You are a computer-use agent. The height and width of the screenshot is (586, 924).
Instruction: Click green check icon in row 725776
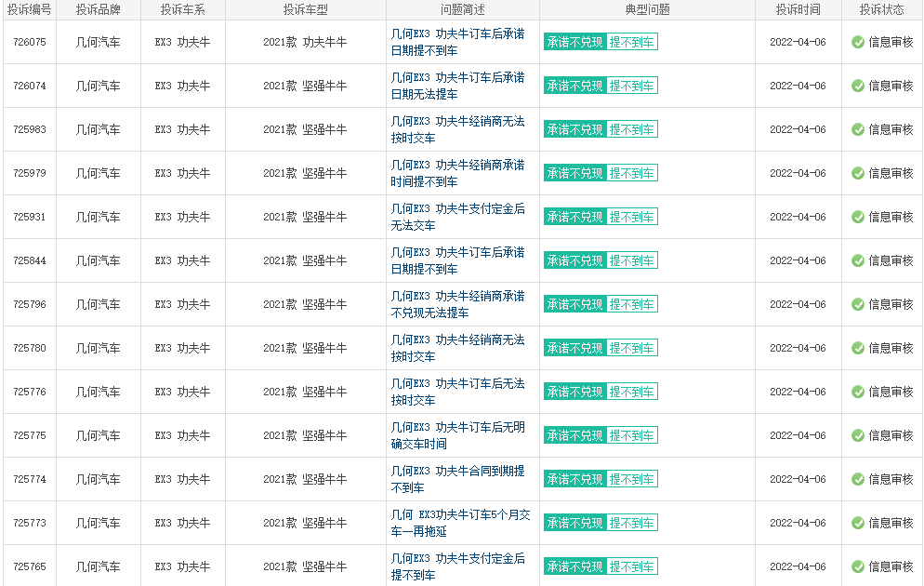coord(858,392)
